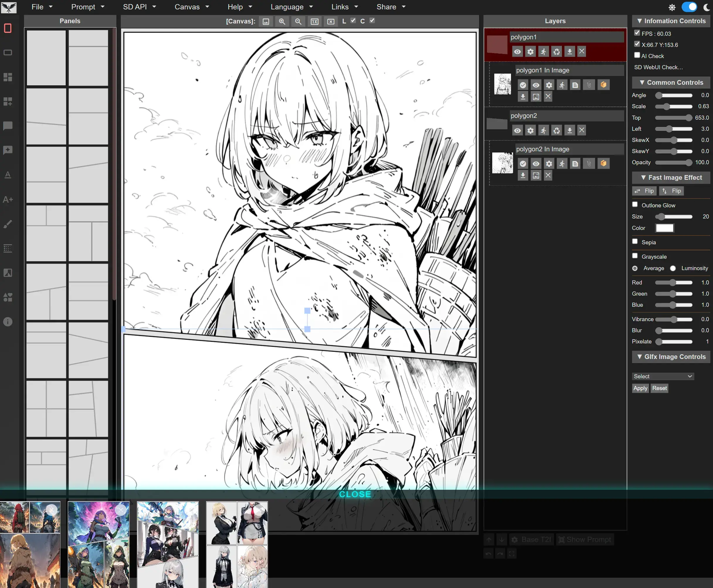Toggle visibility of polygon2 layer
Image resolution: width=713 pixels, height=588 pixels.
click(x=517, y=130)
